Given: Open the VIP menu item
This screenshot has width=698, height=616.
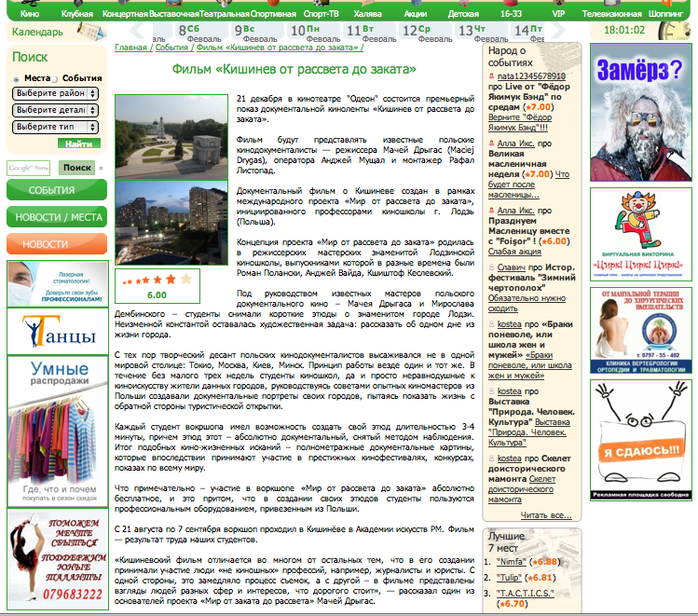Looking at the screenshot, I should point(558,14).
